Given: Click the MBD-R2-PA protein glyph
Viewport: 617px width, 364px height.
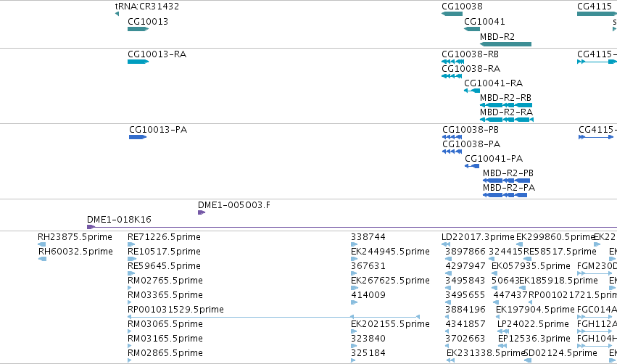Looking at the screenshot, I should [x=505, y=195].
